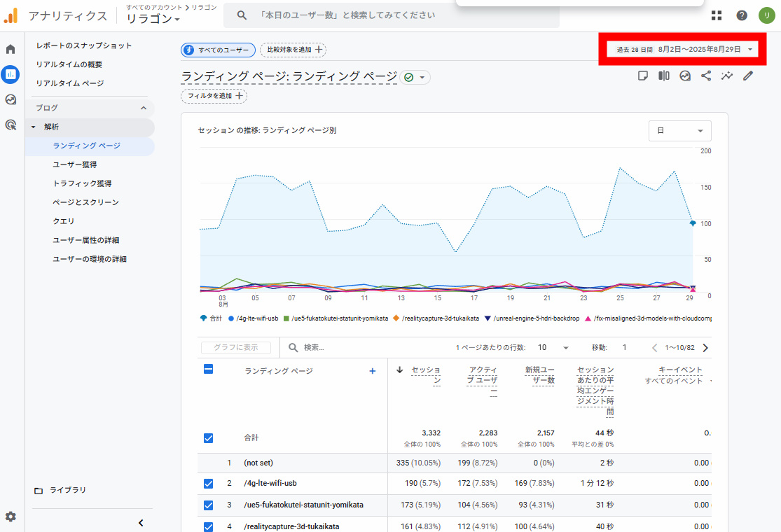This screenshot has width=781, height=532.
Task: Click the table search field
Action: point(364,348)
